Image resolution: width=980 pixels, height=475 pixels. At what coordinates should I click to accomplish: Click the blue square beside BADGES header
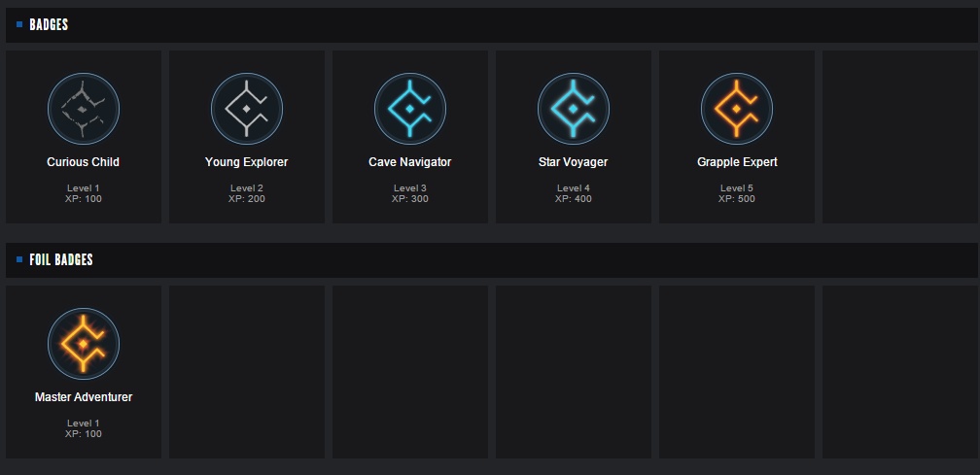pyautogui.click(x=19, y=24)
